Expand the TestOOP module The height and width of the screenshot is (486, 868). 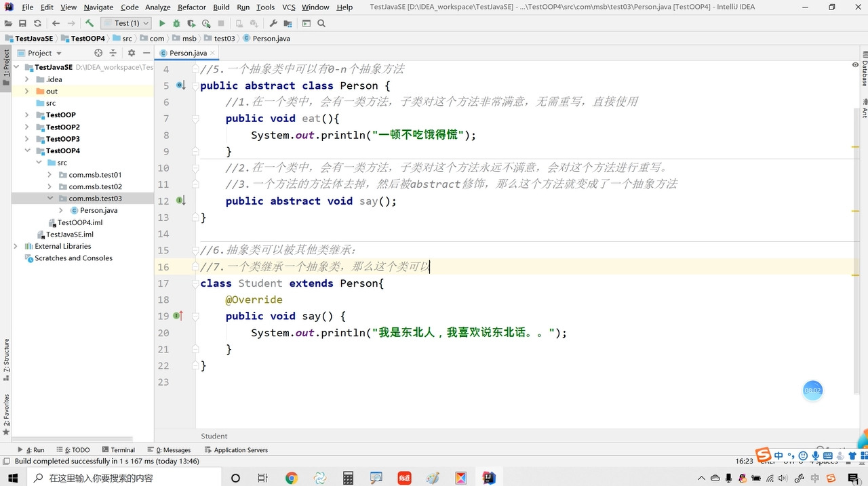[27, 115]
